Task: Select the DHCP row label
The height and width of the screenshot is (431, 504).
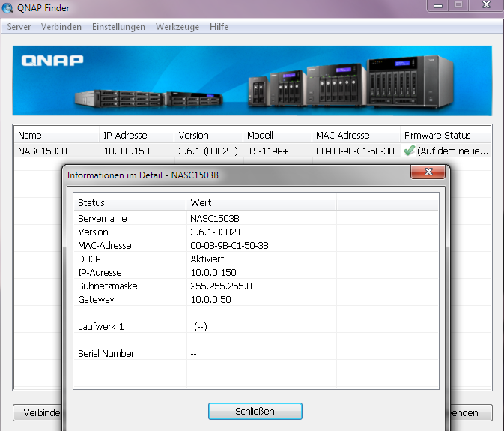Action: click(x=89, y=259)
